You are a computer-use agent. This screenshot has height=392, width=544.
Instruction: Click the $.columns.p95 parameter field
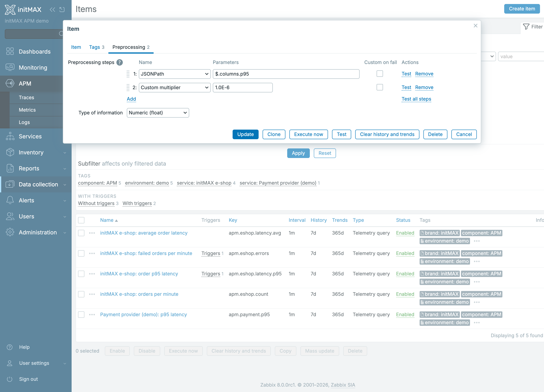tap(286, 74)
